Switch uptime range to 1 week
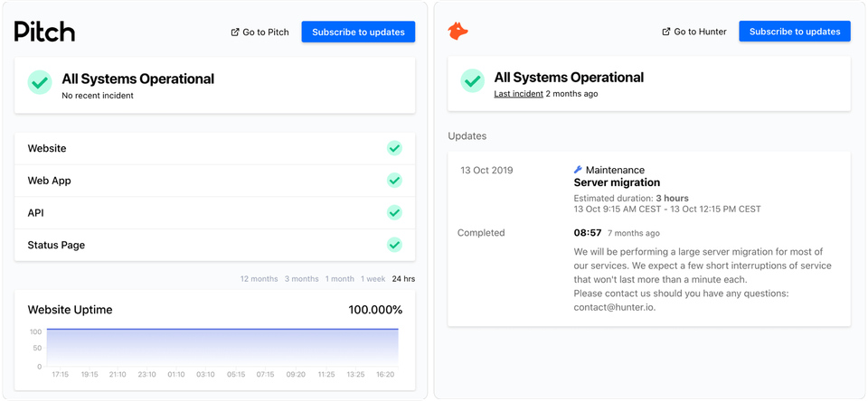 [x=373, y=279]
